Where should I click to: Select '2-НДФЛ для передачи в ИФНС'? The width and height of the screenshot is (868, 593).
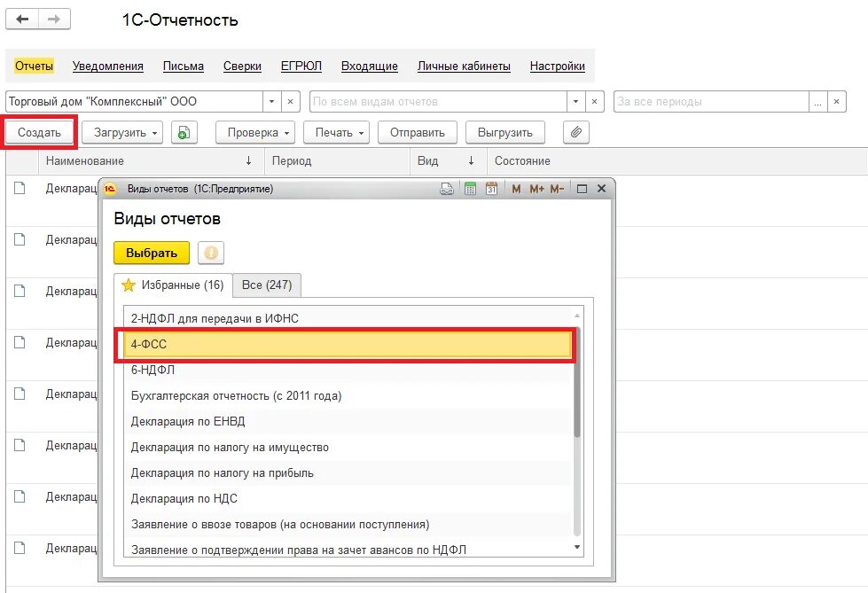(348, 318)
